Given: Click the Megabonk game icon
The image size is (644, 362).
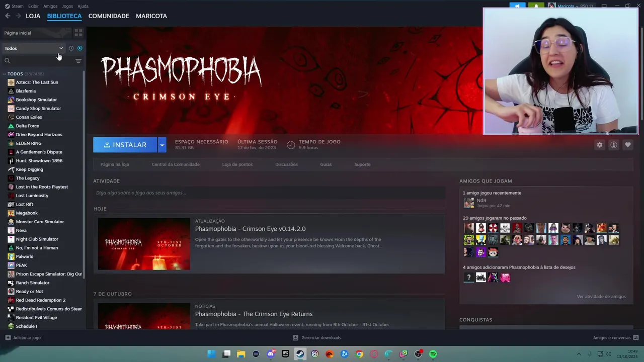Looking at the screenshot, I should coord(11,213).
